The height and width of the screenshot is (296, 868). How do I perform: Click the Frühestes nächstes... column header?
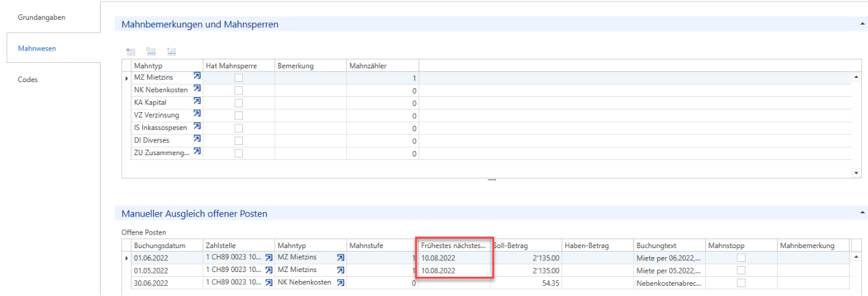click(x=454, y=245)
